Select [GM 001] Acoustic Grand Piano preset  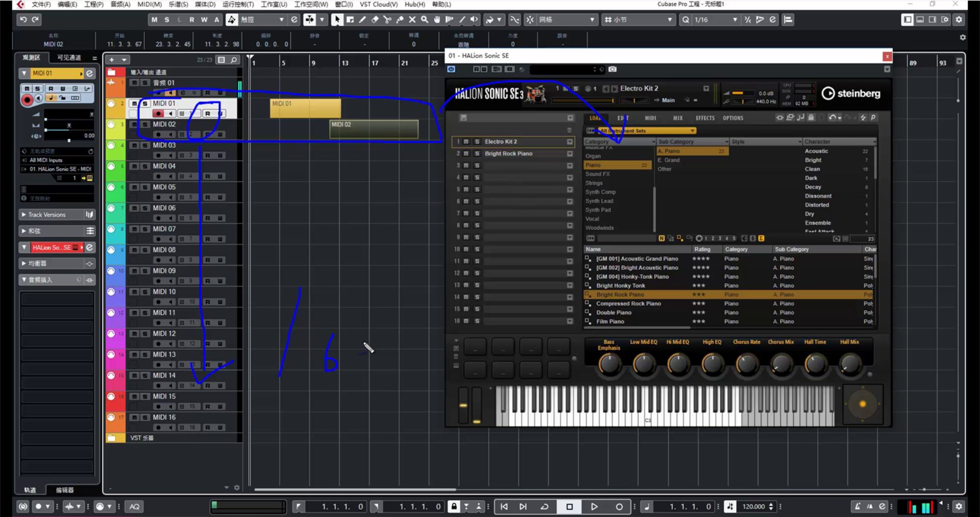click(x=637, y=259)
